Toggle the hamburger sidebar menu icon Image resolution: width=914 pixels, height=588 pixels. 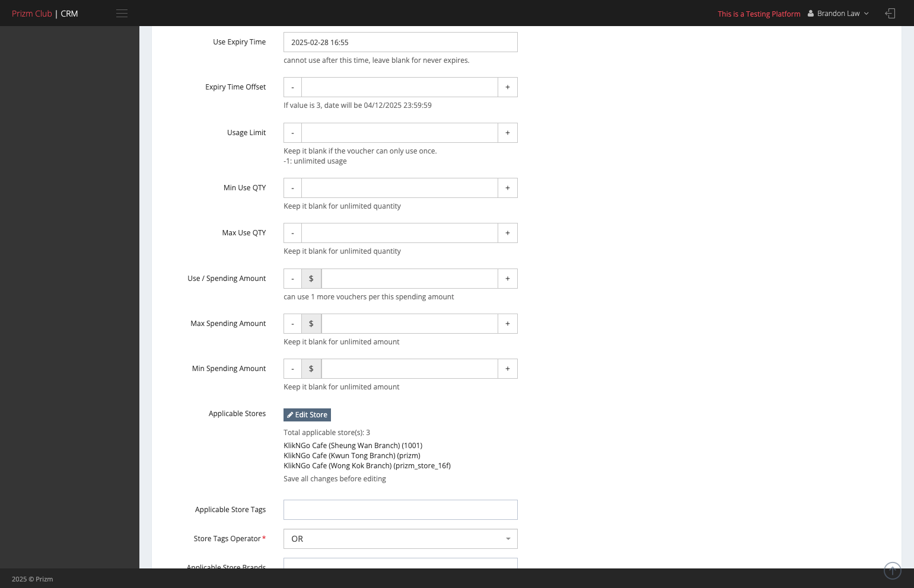[122, 13]
